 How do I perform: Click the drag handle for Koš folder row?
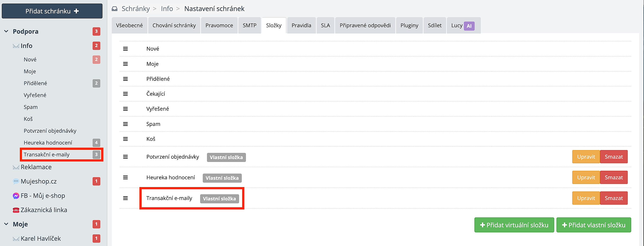click(x=125, y=139)
